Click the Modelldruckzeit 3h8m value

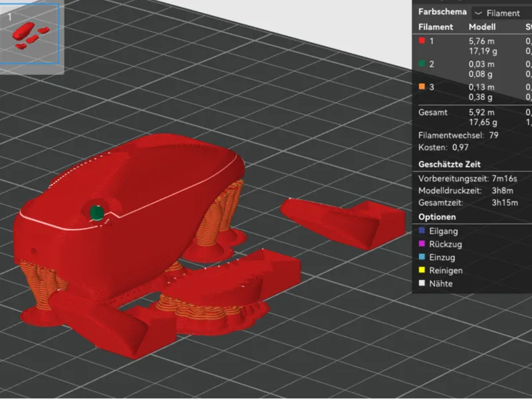click(502, 191)
